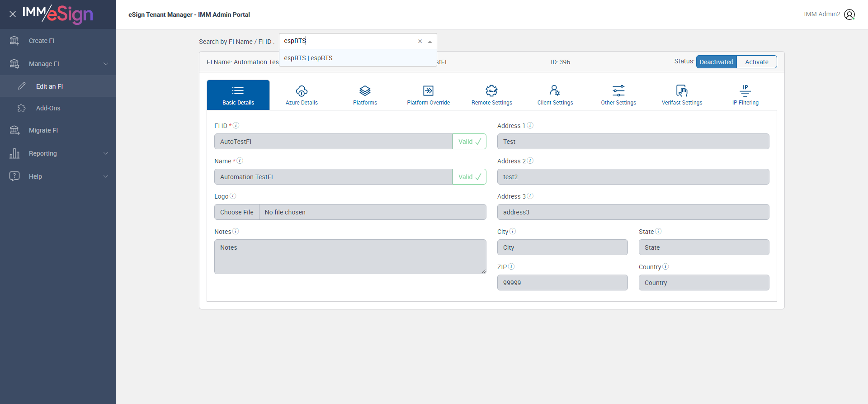Switch to the Basic Details tab
This screenshot has height=404, width=868.
click(x=238, y=95)
